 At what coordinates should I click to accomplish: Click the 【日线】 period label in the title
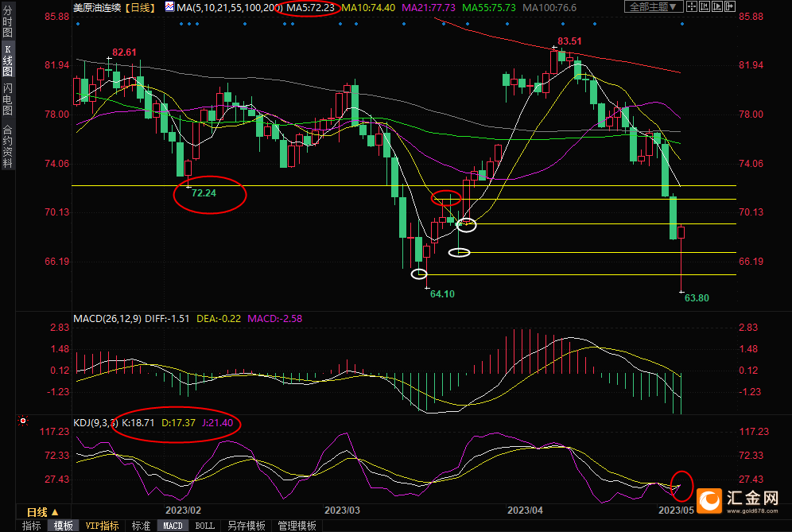(141, 8)
